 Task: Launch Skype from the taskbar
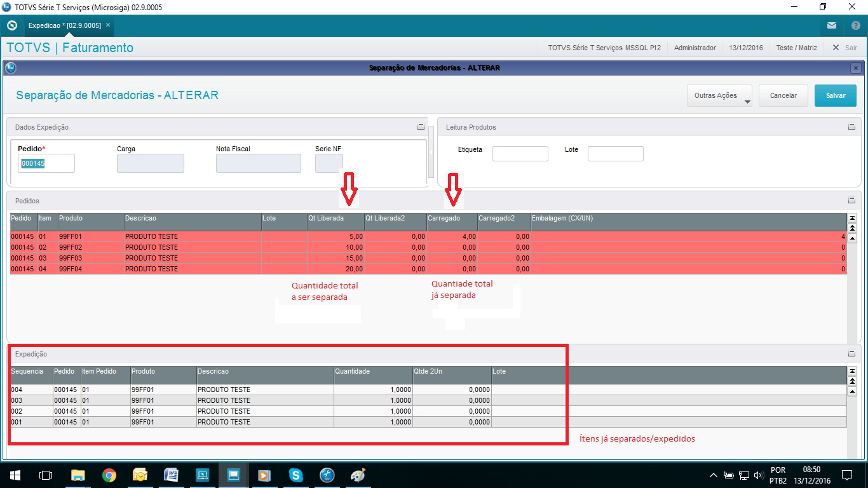295,475
